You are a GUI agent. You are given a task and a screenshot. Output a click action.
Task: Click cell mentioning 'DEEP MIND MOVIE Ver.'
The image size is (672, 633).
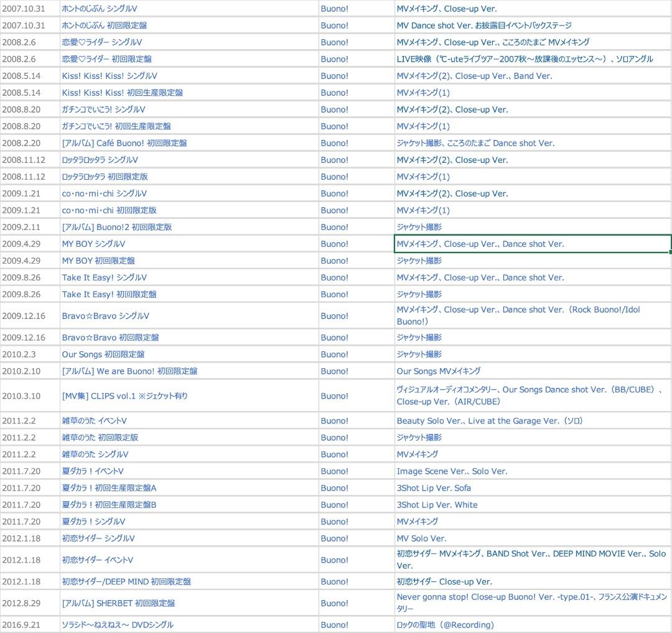tap(533, 560)
